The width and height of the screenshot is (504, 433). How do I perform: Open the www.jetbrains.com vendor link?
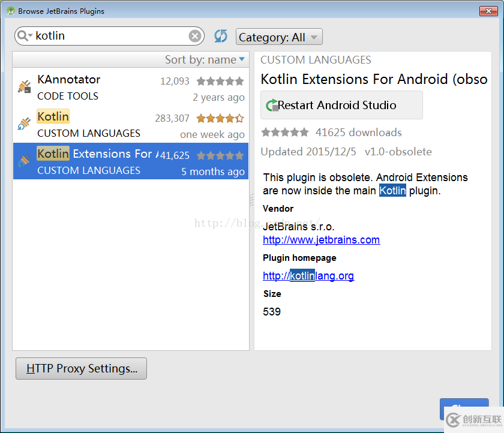321,240
